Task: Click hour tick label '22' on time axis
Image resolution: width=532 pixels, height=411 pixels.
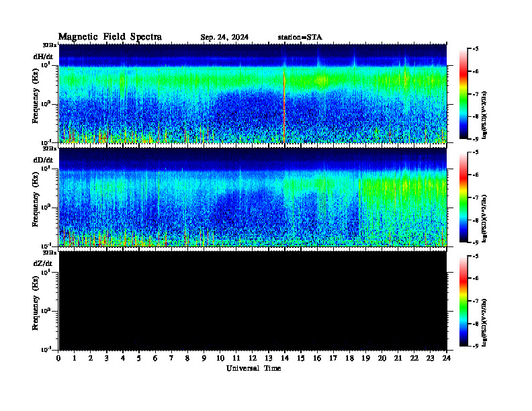Action: point(414,358)
